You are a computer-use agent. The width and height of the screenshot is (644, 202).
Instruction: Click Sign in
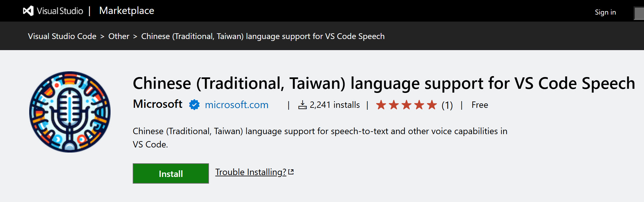605,12
